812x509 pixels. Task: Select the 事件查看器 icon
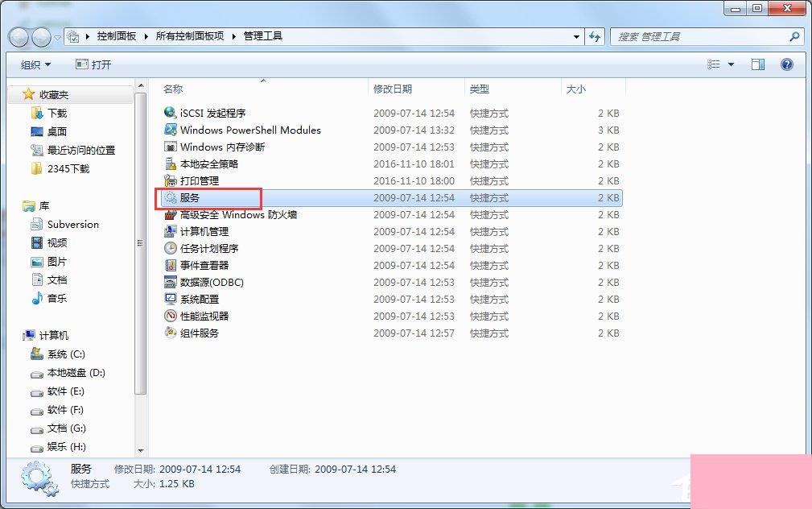click(x=171, y=265)
